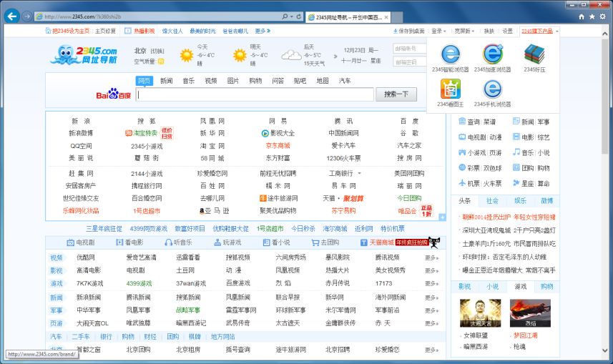Expand the 工商银行 dropdown arrow
Viewport: 613px width, 364px height.
tap(360, 174)
